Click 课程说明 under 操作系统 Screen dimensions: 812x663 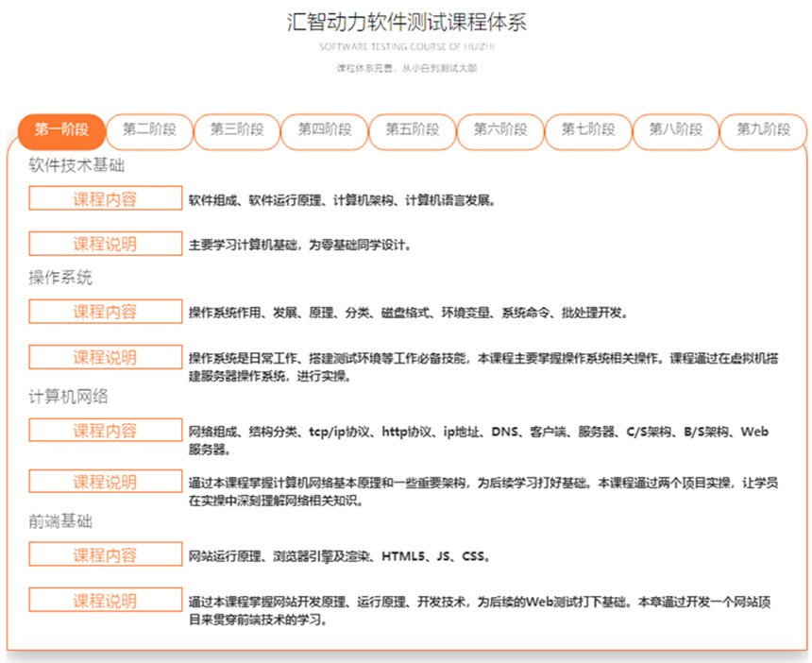(x=105, y=357)
